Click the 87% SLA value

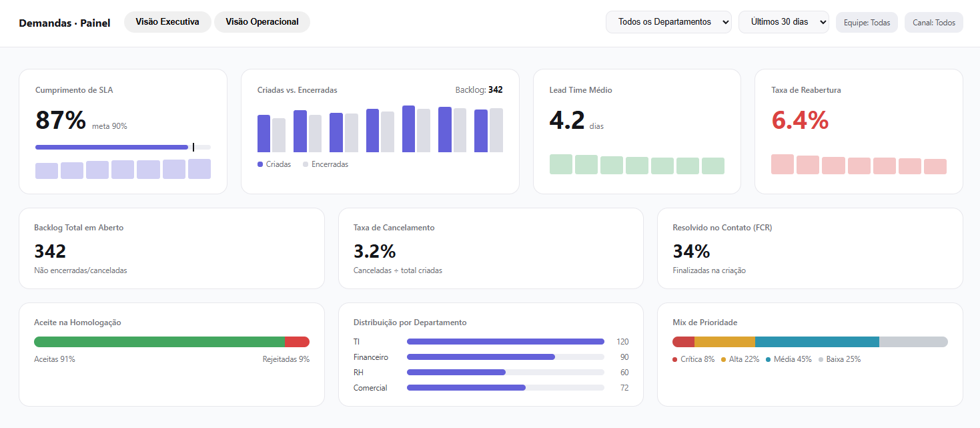(x=61, y=120)
